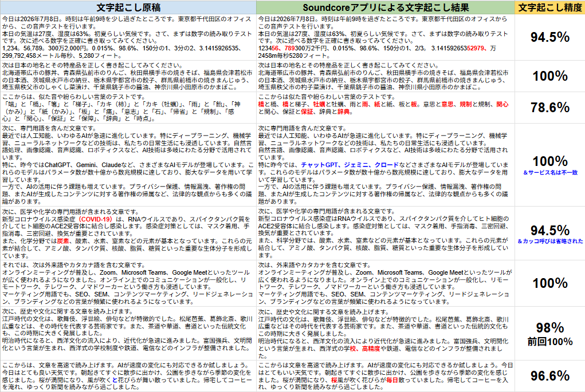This screenshot has height=392, width=585.
Task: Click the red (COVID-19) text in the 原稿 column
Action: coord(95,219)
